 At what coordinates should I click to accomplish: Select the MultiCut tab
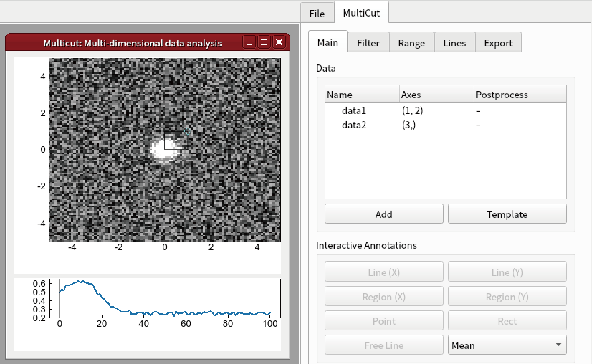361,13
